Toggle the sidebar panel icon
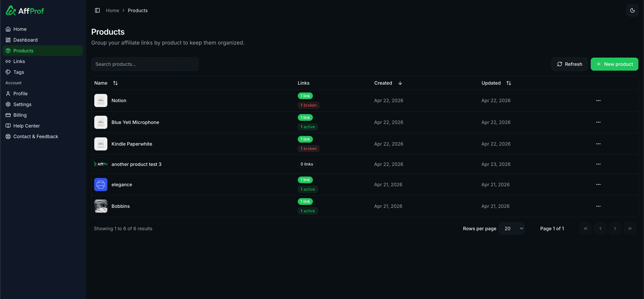 pos(97,10)
